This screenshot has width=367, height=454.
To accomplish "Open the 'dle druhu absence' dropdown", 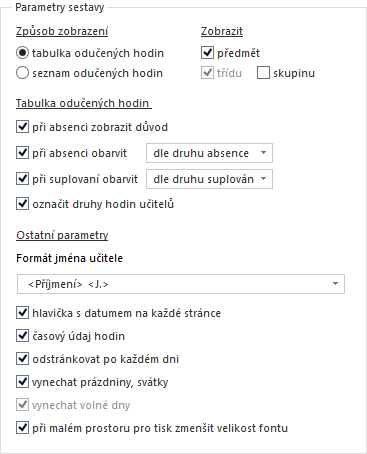I will [x=209, y=153].
